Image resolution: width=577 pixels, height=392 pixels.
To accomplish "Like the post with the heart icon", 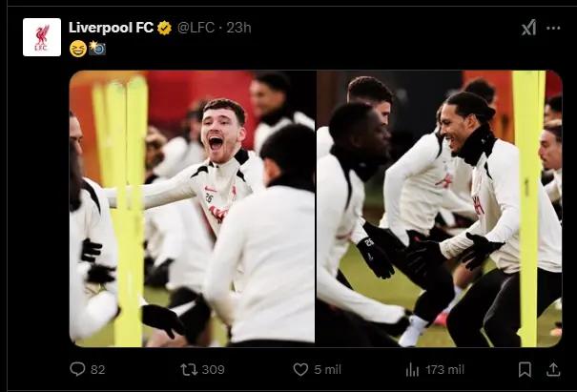I will tap(300, 369).
